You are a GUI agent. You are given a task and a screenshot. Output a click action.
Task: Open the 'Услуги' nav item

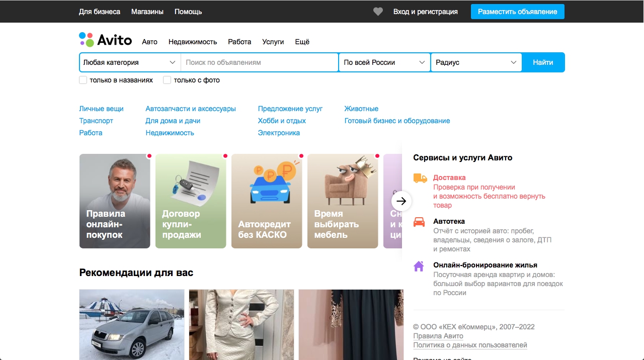273,42
